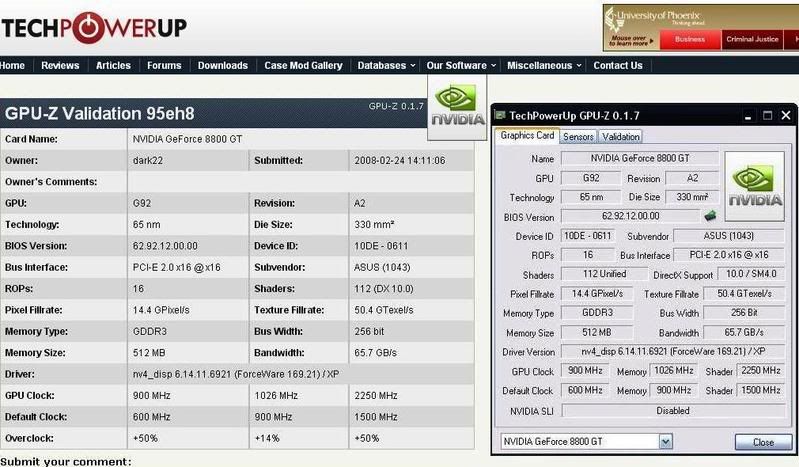Viewport: 799px width, 467px height.
Task: Click the GPU-Z title bar app icon
Action: coord(501,115)
